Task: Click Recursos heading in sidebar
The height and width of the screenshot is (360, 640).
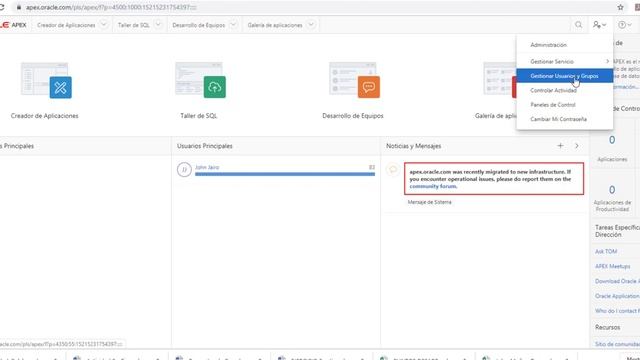Action: coord(607,327)
